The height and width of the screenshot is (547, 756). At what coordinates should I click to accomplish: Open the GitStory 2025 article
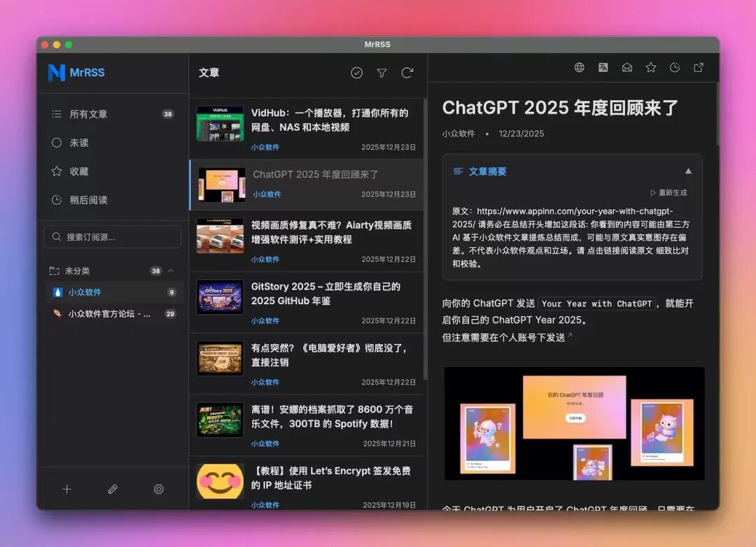pyautogui.click(x=307, y=303)
